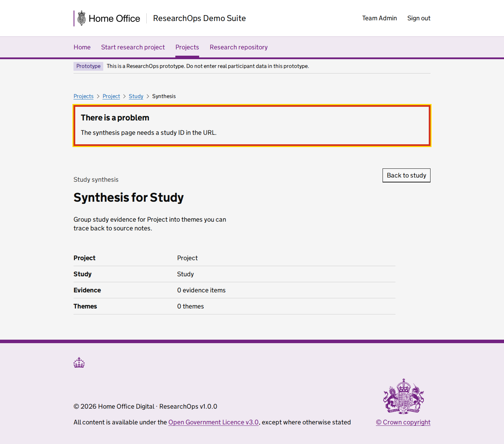Click the '0 themes' value

coord(190,306)
